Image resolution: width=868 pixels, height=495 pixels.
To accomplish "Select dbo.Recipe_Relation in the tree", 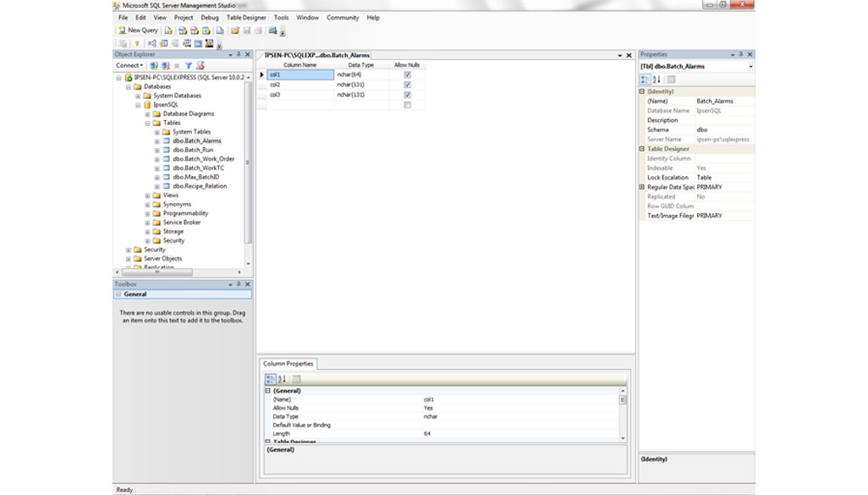I will tap(200, 186).
